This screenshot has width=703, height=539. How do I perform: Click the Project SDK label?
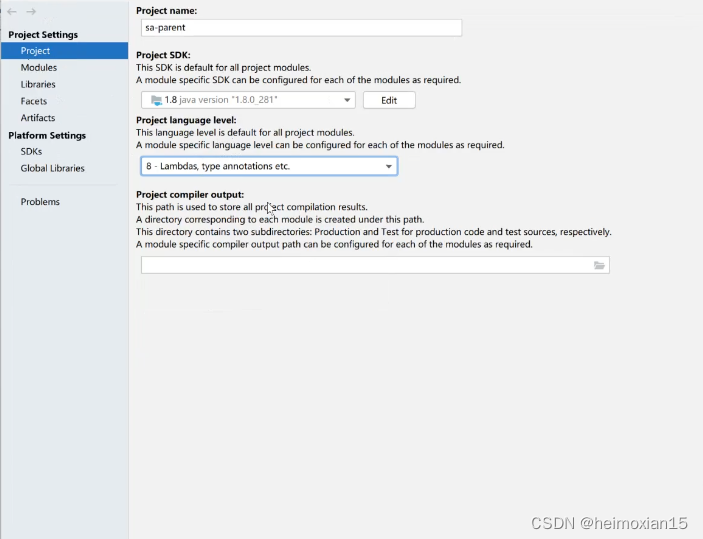163,55
